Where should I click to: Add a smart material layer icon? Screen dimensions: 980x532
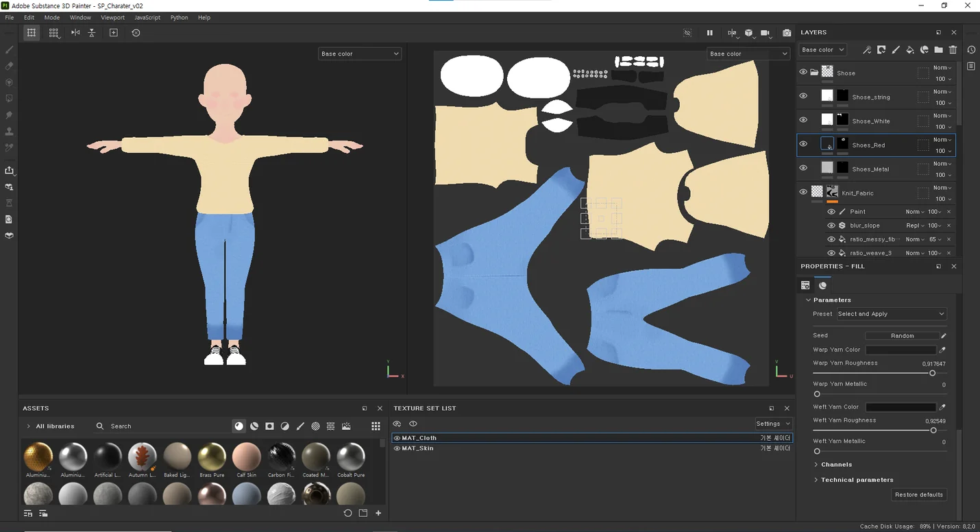(924, 49)
